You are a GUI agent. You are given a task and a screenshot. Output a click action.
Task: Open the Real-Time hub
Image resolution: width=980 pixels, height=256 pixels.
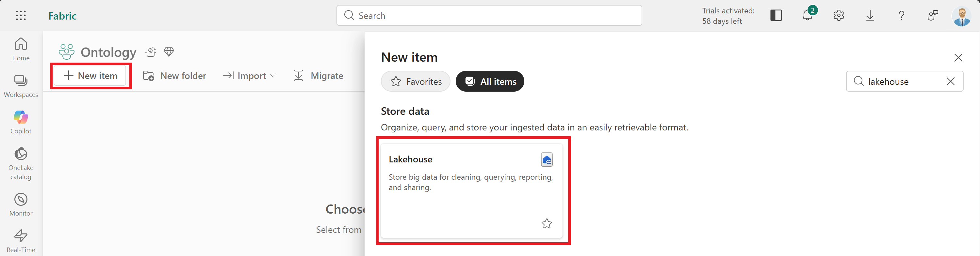[21, 241]
